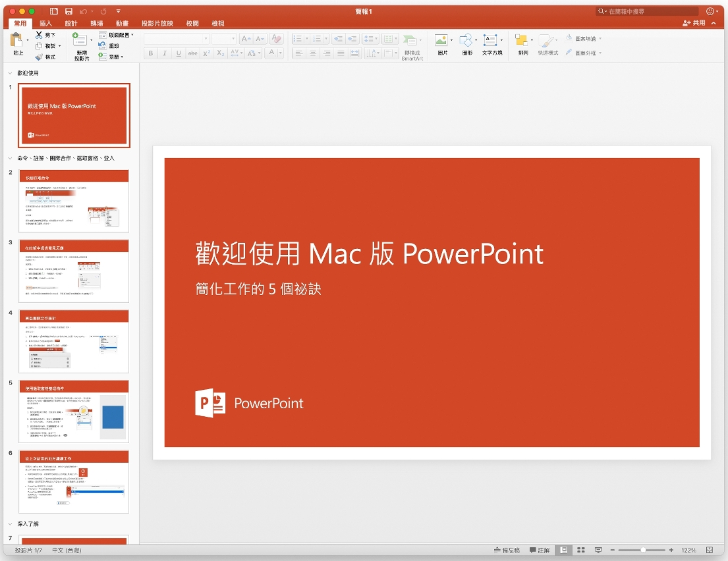Toggle the Notes (備忘稿) pane
728x561 pixels.
(506, 550)
